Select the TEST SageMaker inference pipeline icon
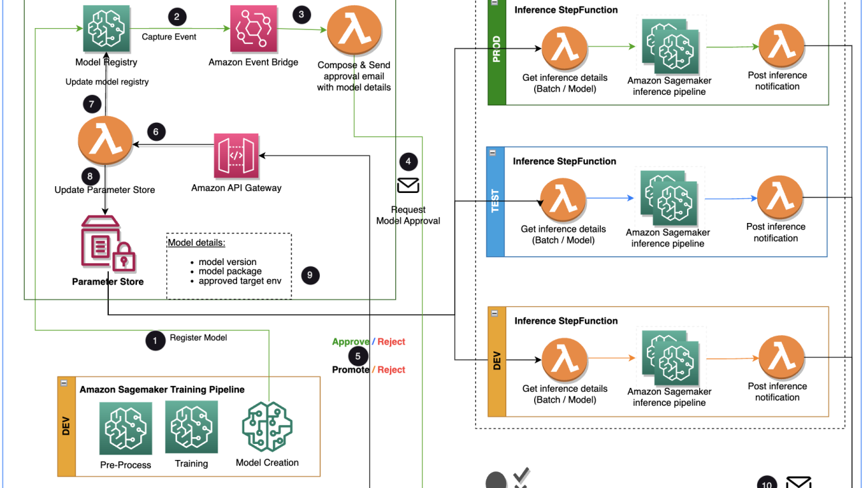This screenshot has height=488, width=868. pos(668,198)
